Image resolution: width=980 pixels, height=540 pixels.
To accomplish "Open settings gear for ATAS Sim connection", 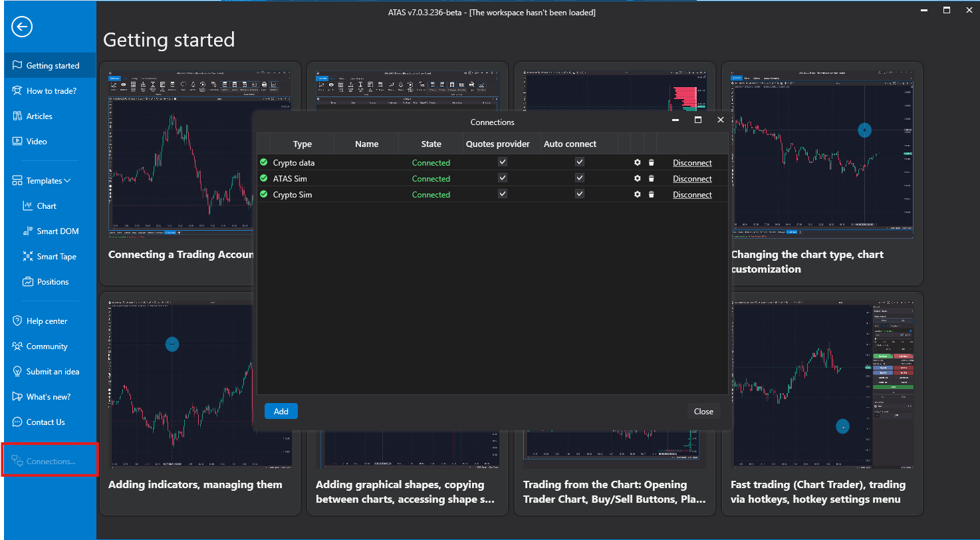I will (x=638, y=179).
